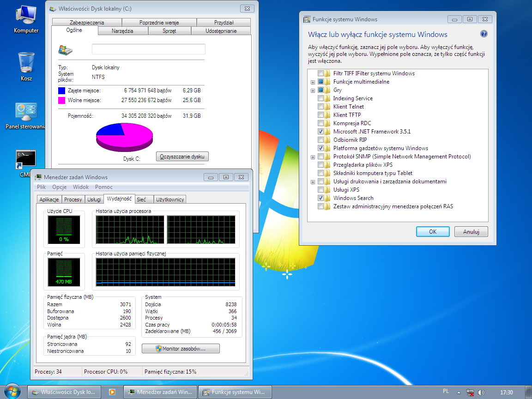Open help in Funkcje systemu Windows
Screen dimensions: 532x399
click(484, 34)
